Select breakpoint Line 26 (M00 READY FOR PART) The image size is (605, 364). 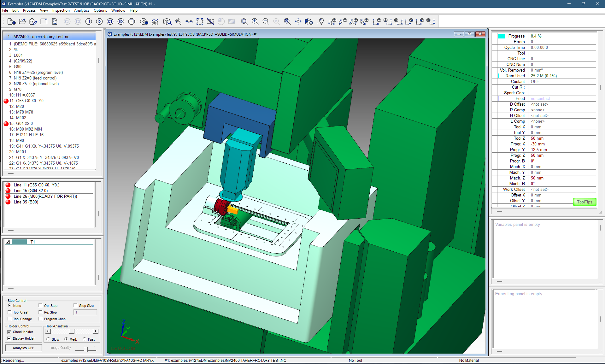point(45,196)
